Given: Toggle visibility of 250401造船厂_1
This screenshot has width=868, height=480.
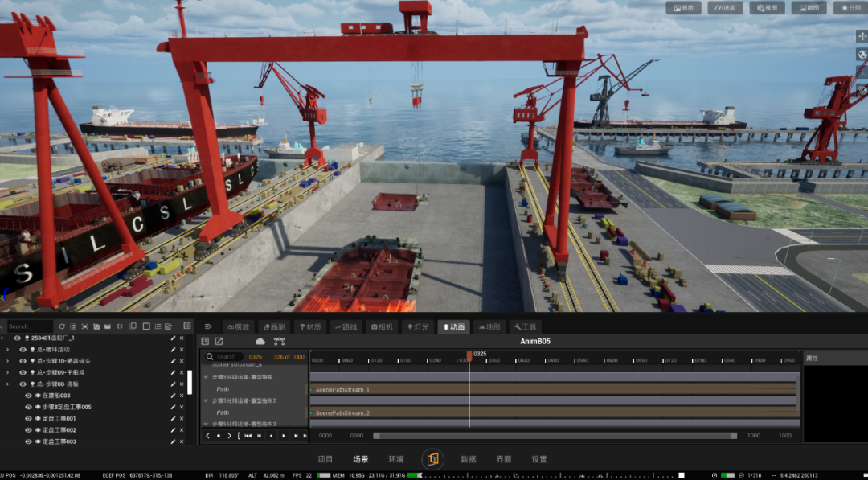Looking at the screenshot, I should (x=17, y=338).
